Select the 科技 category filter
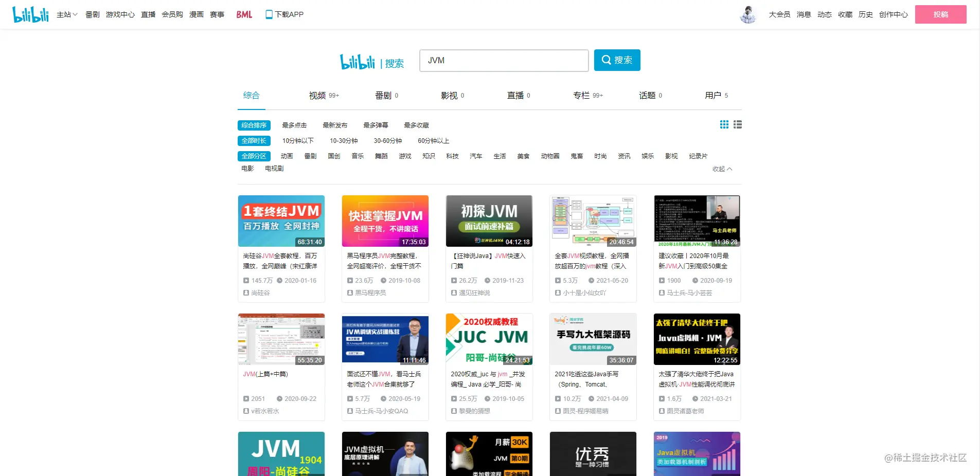The height and width of the screenshot is (476, 980). click(x=452, y=156)
